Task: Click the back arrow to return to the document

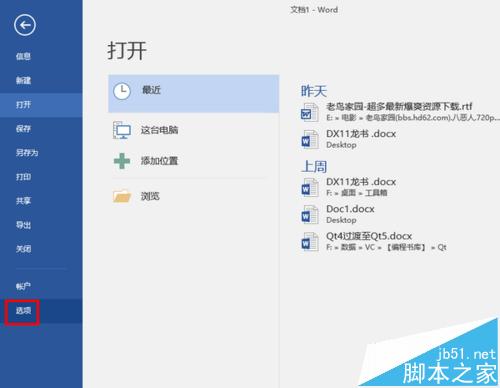Action: pos(25,25)
